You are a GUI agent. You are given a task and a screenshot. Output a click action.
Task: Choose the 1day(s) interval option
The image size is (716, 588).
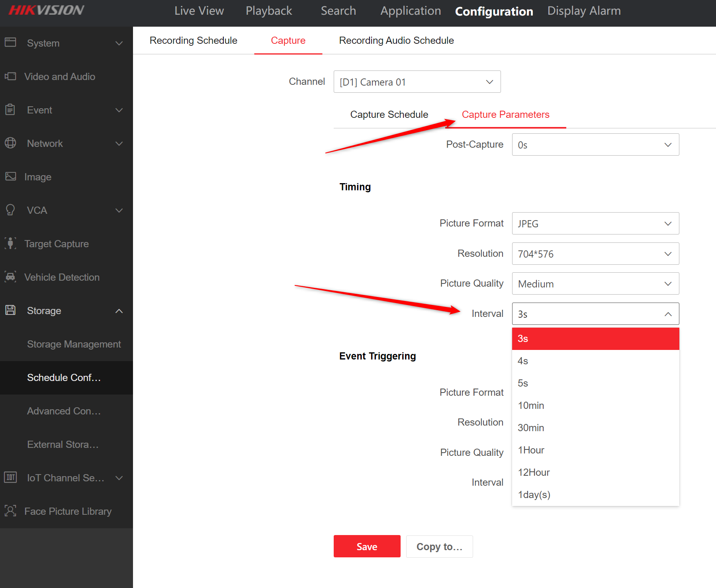coord(595,495)
